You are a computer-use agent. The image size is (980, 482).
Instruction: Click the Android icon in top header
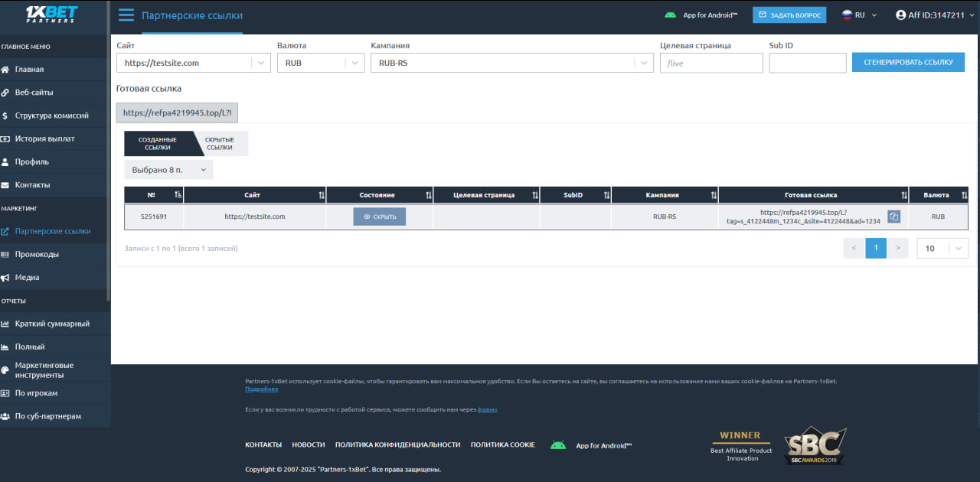(x=671, y=15)
